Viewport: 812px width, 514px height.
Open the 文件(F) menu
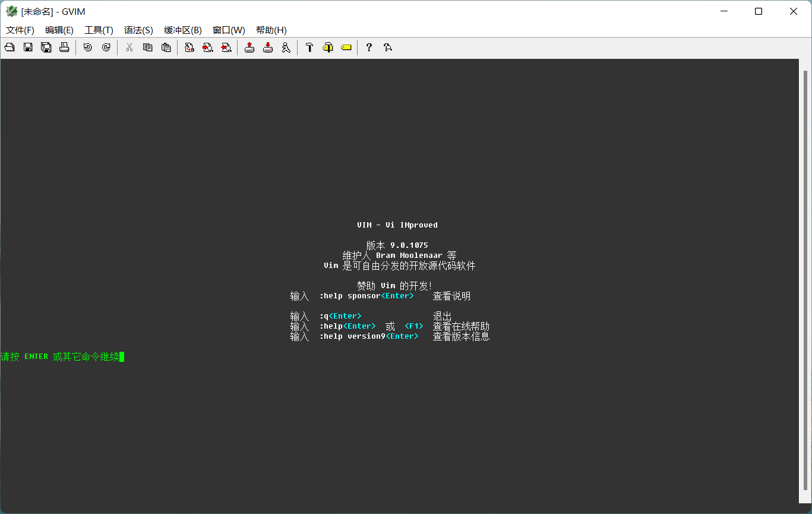tap(20, 30)
